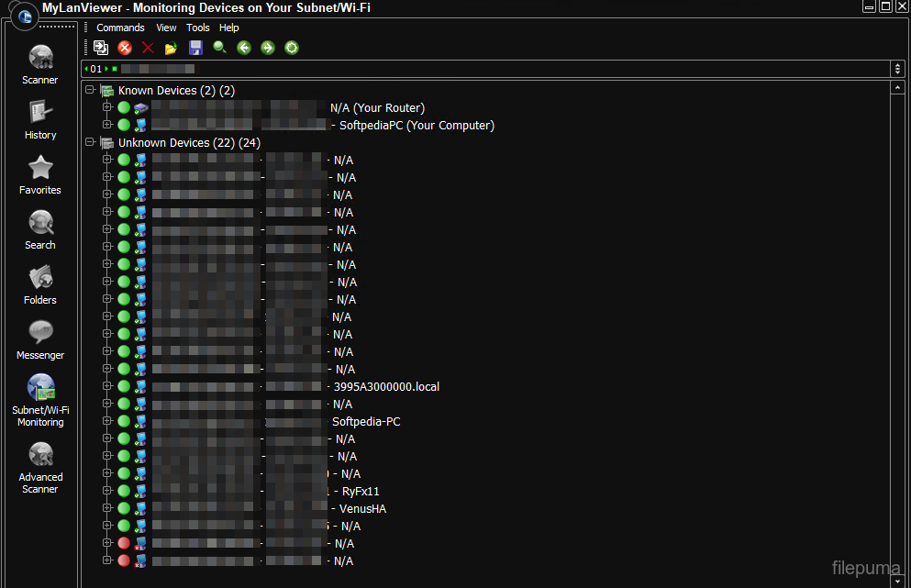
Task: Select the VenusHA device entry
Action: point(362,509)
